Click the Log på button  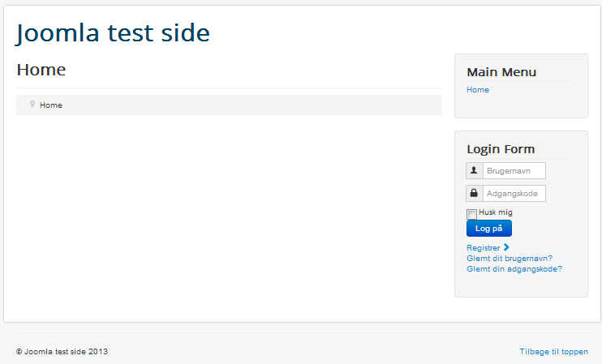[489, 229]
